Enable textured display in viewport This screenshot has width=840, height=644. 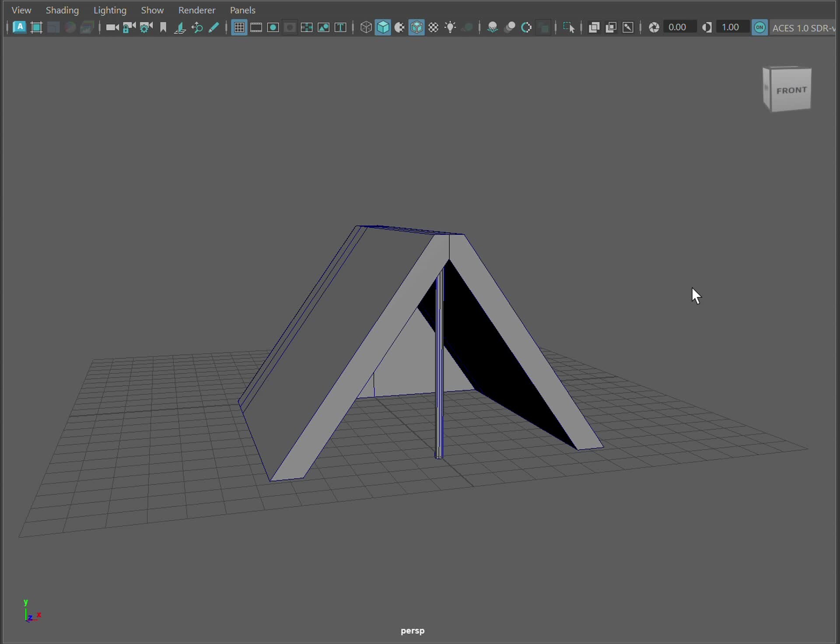coord(416,27)
